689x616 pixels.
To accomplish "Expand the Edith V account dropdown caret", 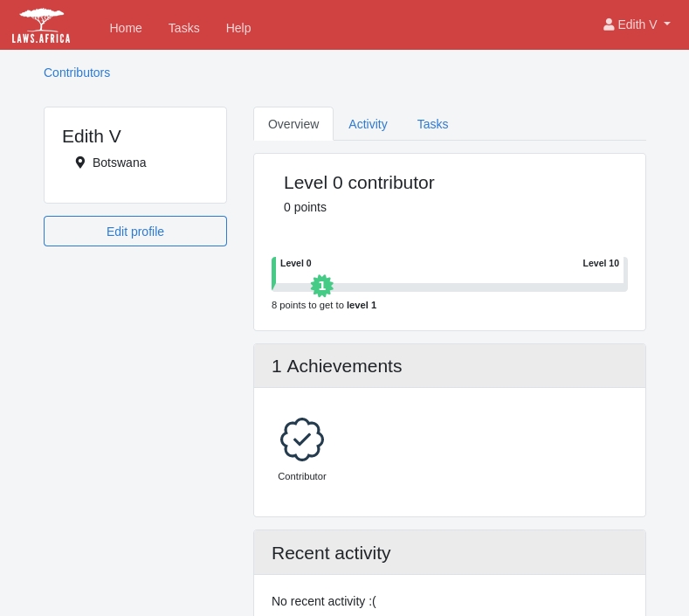I will point(667,24).
